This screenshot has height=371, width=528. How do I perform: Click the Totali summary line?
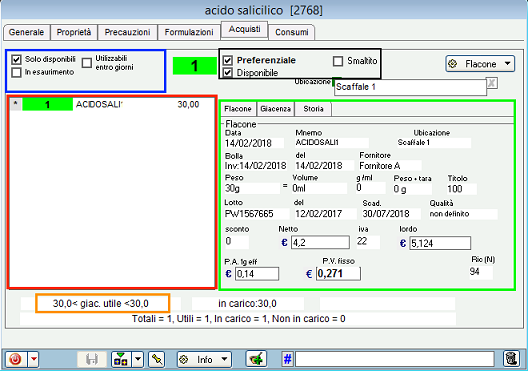pos(238,319)
